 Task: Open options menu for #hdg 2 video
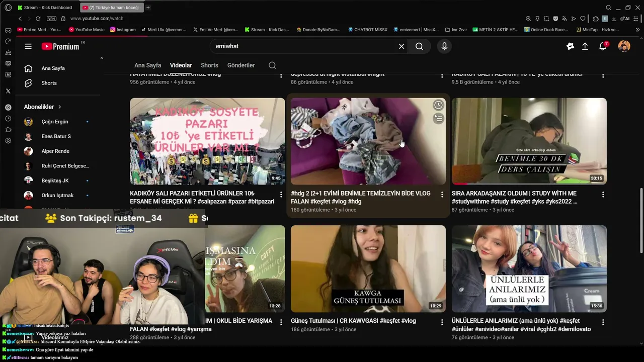click(442, 195)
